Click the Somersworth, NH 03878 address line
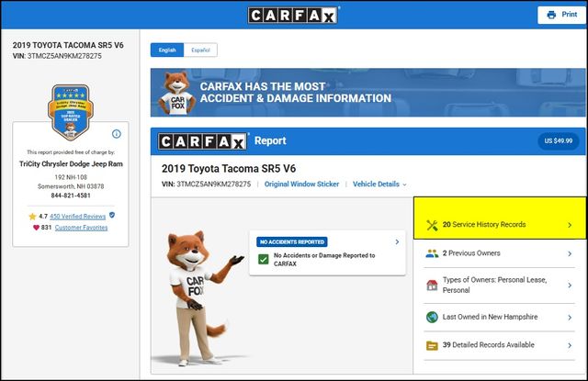 71,186
